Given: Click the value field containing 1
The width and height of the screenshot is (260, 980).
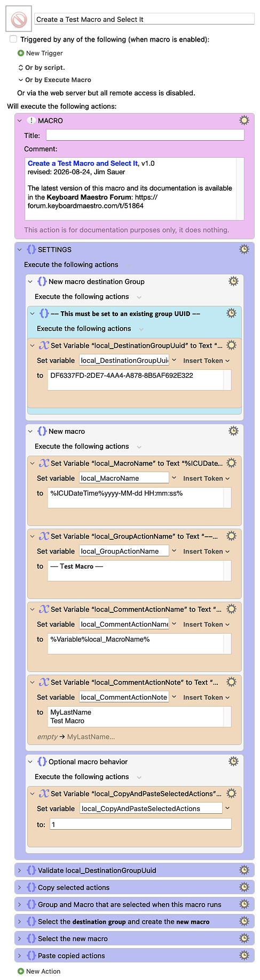Looking at the screenshot, I should coord(141,824).
